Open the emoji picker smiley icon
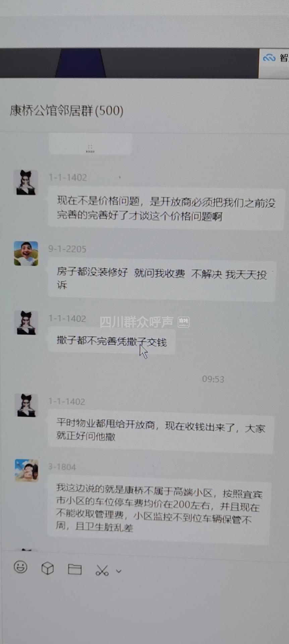Image resolution: width=289 pixels, height=644 pixels. click(x=20, y=567)
